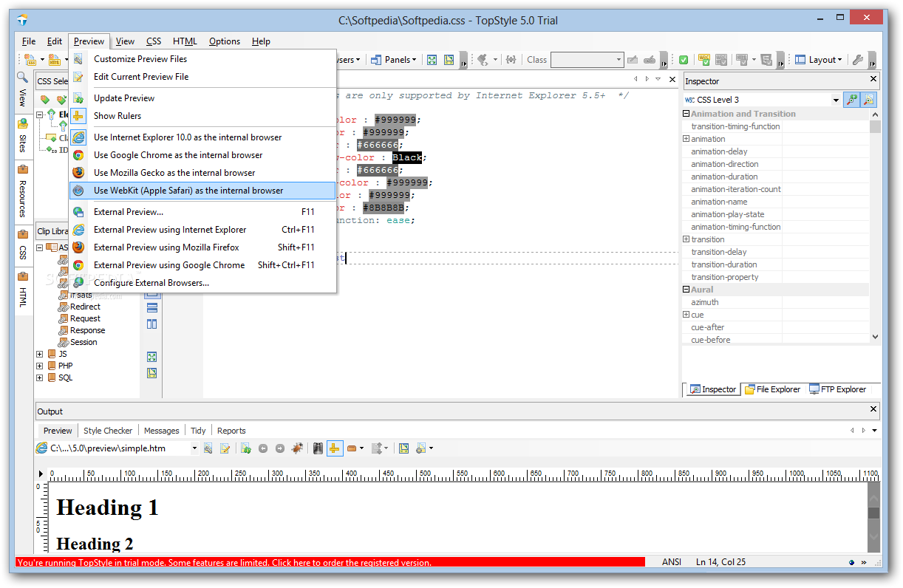Image resolution: width=903 pixels, height=588 pixels.
Task: Select Use Internet Explorer 10.0 as internal browser
Action: point(202,137)
